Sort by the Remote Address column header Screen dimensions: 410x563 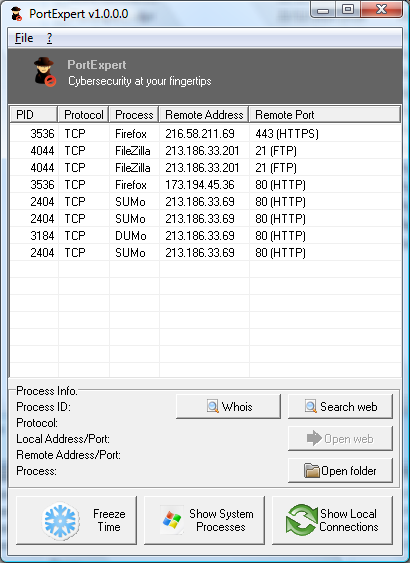[x=204, y=115]
